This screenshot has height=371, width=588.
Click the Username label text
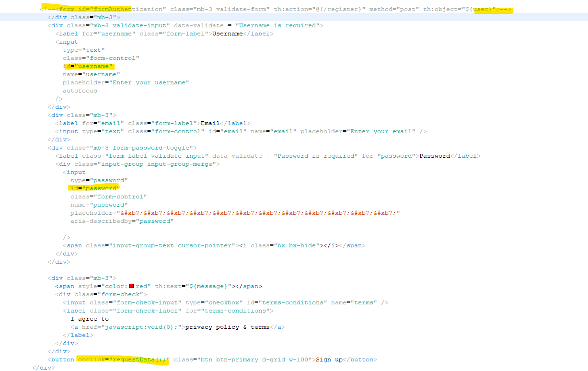tap(227, 33)
